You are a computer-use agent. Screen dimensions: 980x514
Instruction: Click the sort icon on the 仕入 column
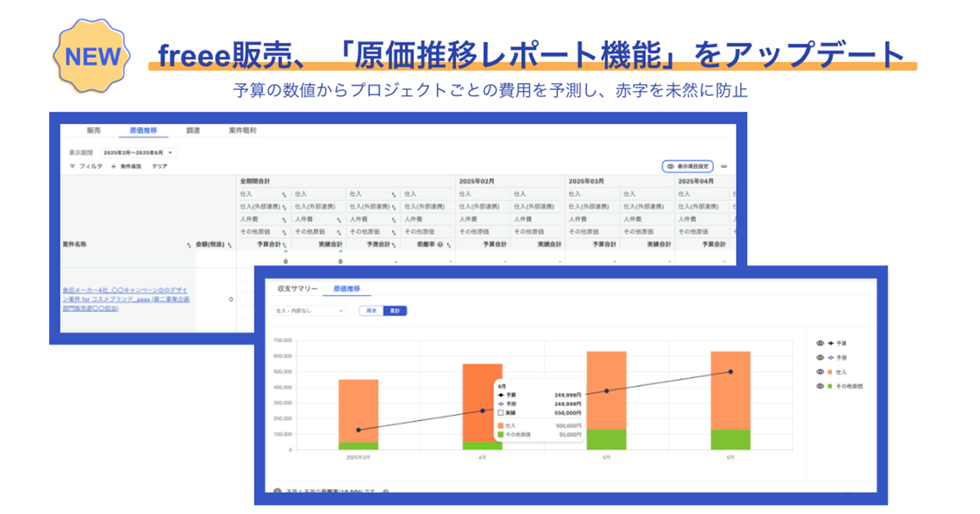(285, 193)
